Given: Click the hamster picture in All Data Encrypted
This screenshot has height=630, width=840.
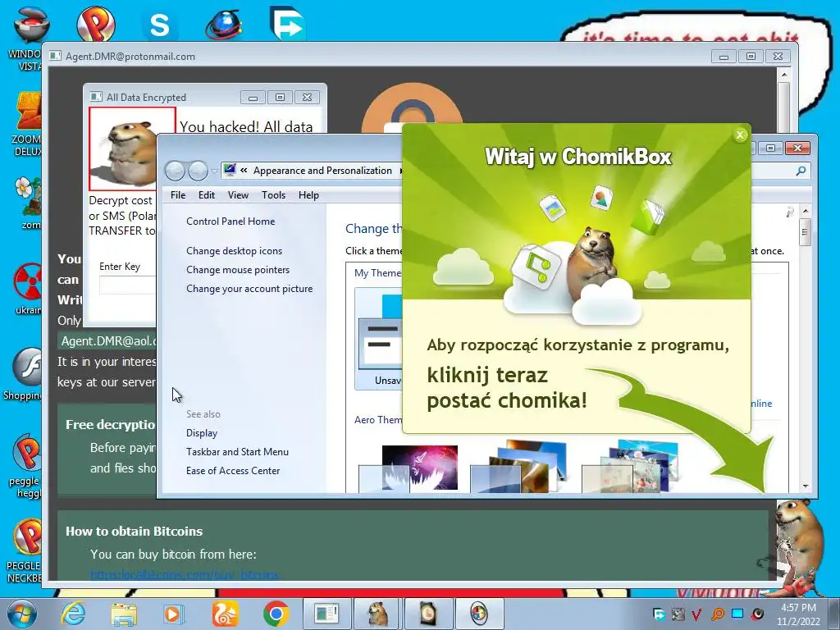Looking at the screenshot, I should point(132,148).
